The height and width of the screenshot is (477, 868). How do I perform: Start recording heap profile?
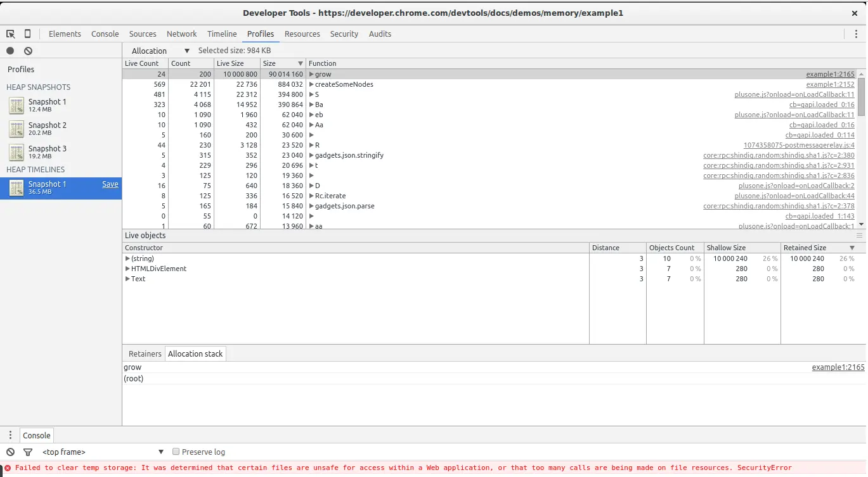pos(10,51)
